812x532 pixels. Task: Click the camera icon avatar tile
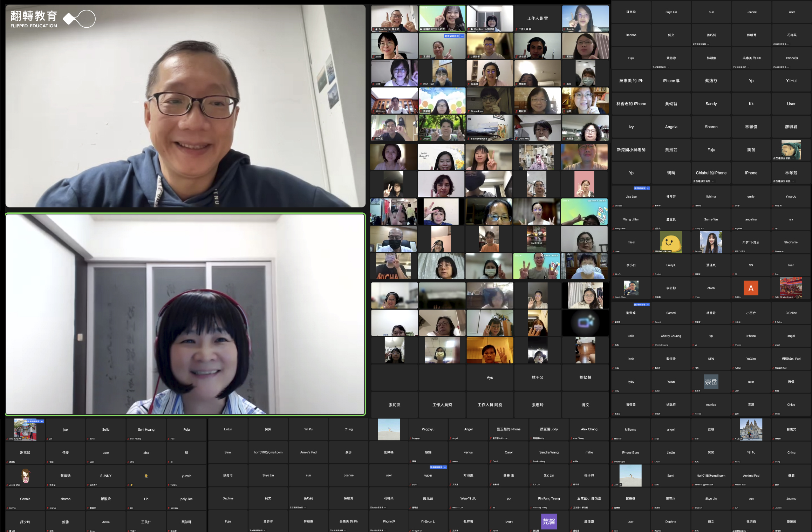pyautogui.click(x=585, y=322)
